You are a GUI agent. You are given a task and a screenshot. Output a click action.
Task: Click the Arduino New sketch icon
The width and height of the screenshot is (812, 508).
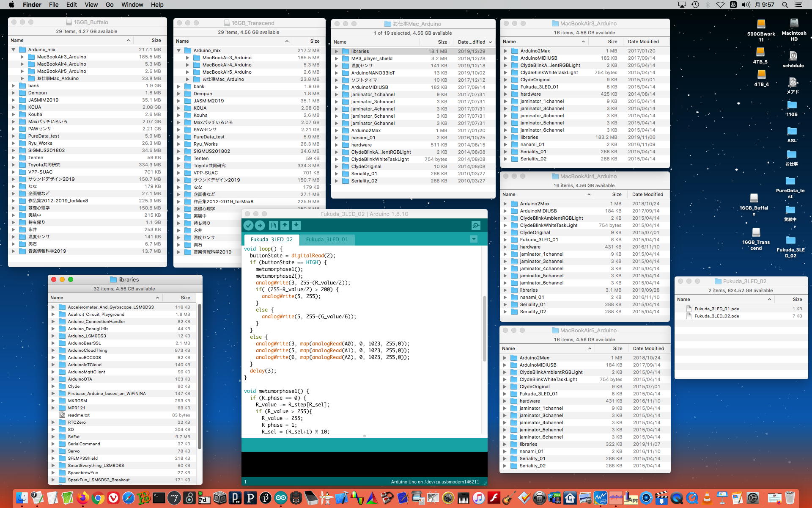(x=273, y=226)
